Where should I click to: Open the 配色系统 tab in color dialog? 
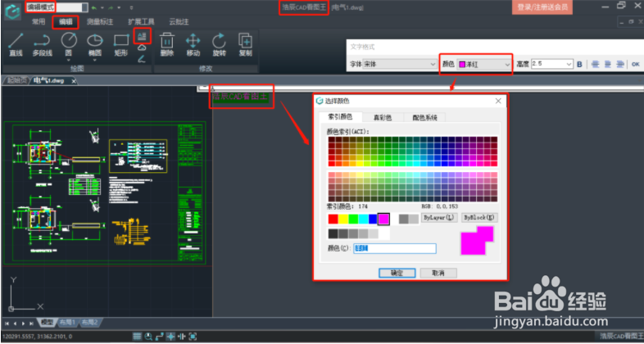click(424, 118)
